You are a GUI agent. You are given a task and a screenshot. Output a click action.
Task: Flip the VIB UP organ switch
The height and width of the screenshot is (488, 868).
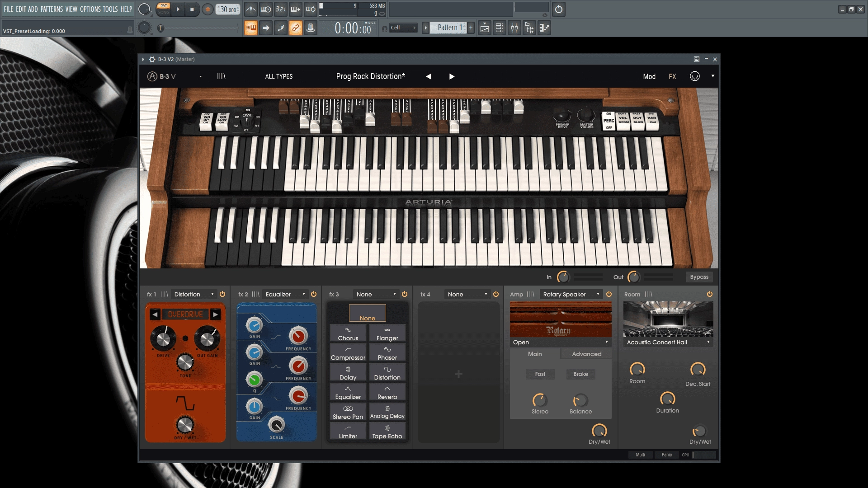point(206,121)
